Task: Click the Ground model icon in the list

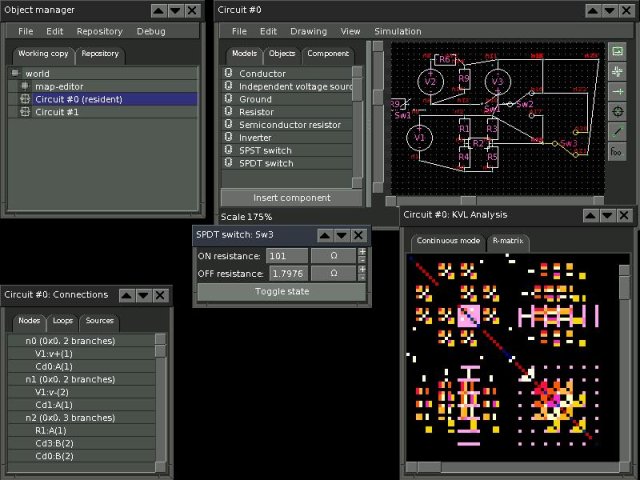Action: (229, 99)
